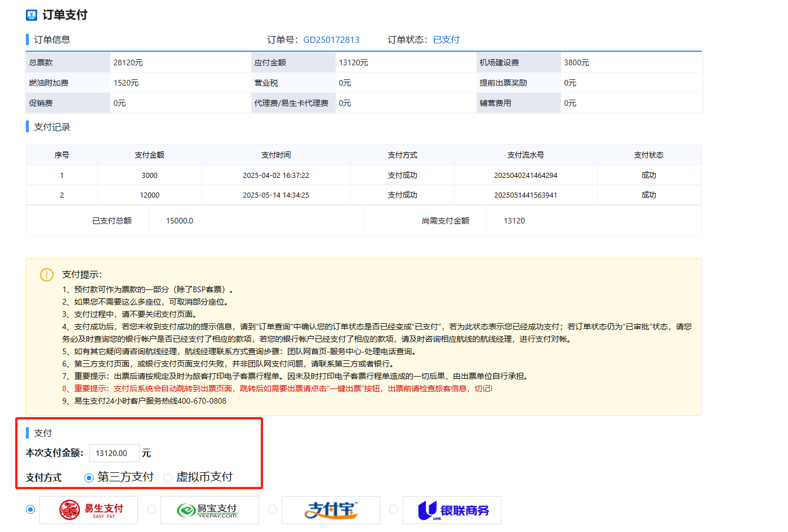Choose the 支付宝 Alipay logo
The width and height of the screenshot is (788, 532).
(331, 510)
